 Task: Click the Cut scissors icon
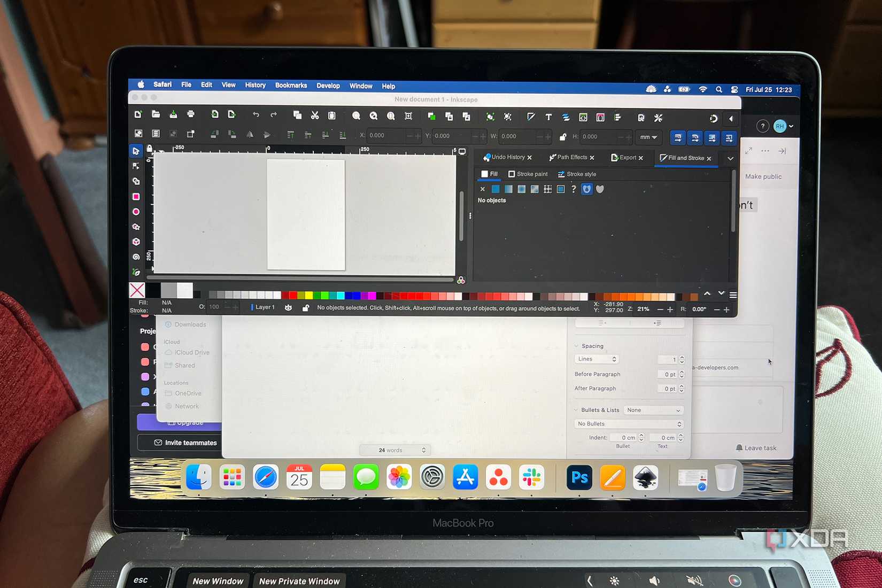(x=315, y=115)
